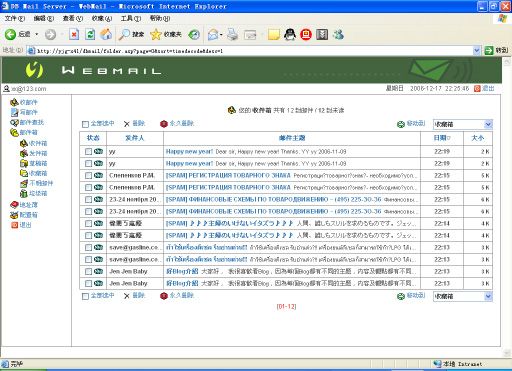Click the gray square toolbar icon
The image size is (512, 371).
[x=322, y=34]
